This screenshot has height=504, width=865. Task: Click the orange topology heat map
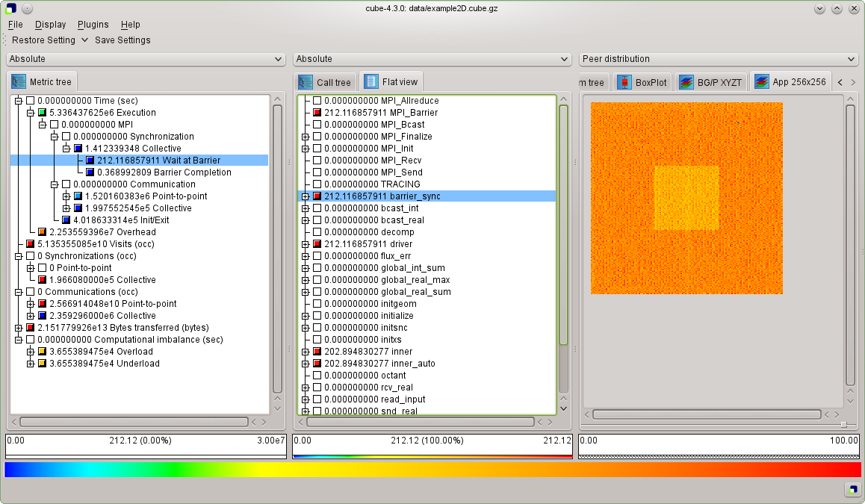686,198
